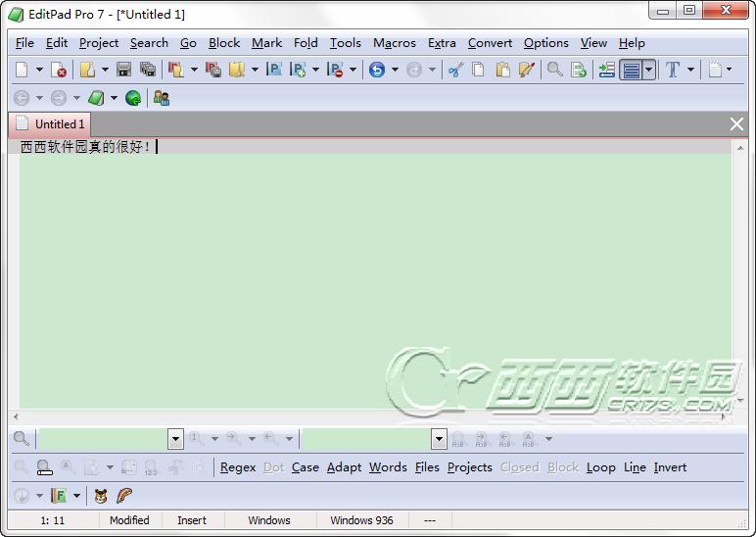
Task: Toggle the Case search option
Action: [306, 467]
